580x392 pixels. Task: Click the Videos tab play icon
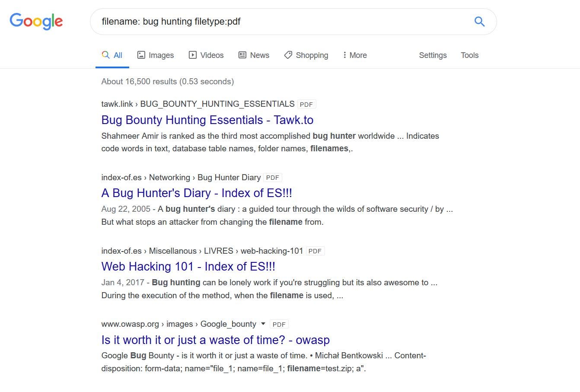193,55
